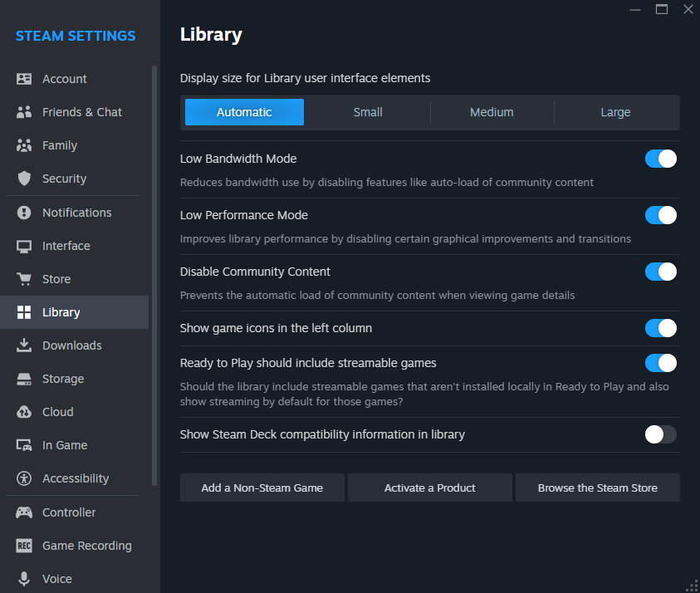
Task: Enable Steam Deck compatibility information
Action: click(x=660, y=434)
